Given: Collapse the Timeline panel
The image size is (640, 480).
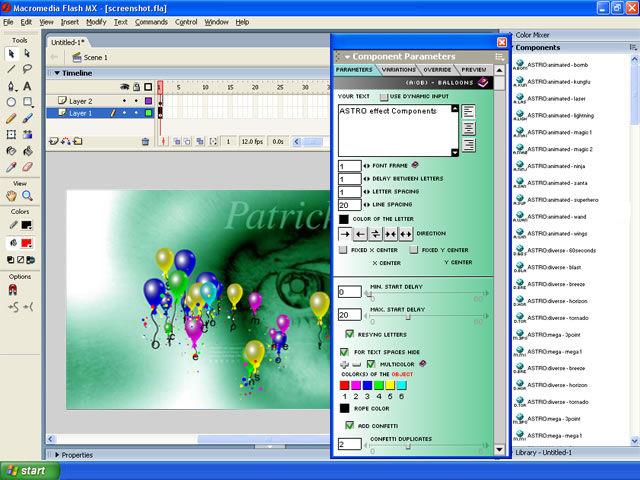Looking at the screenshot, I should pyautogui.click(x=57, y=73).
